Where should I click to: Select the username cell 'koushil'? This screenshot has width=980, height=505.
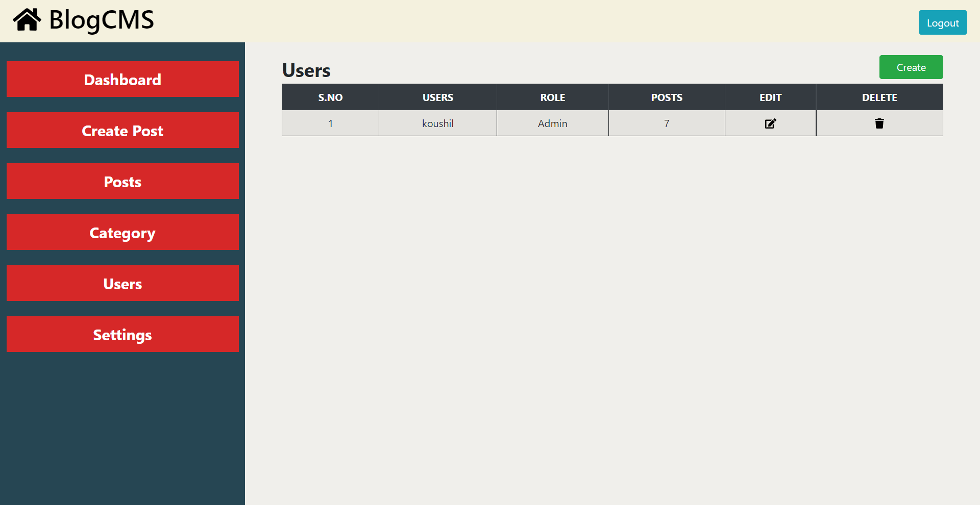438,123
